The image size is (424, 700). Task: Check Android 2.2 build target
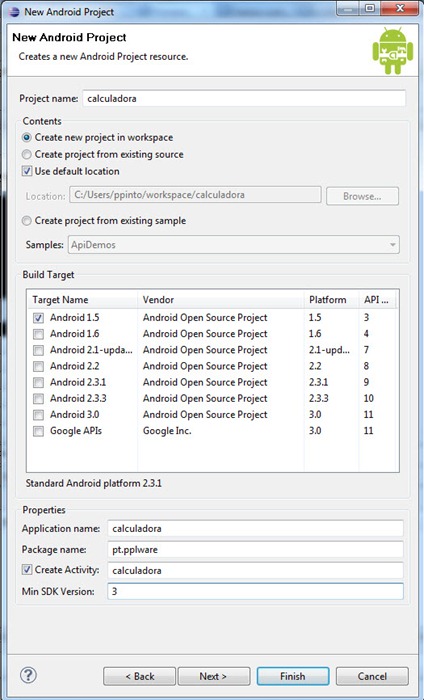tap(39, 366)
